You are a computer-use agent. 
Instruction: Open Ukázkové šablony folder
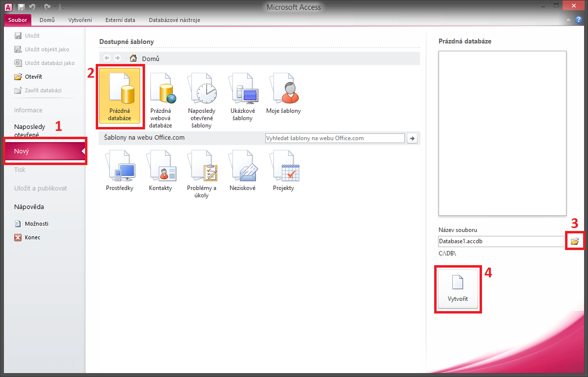pyautogui.click(x=242, y=97)
